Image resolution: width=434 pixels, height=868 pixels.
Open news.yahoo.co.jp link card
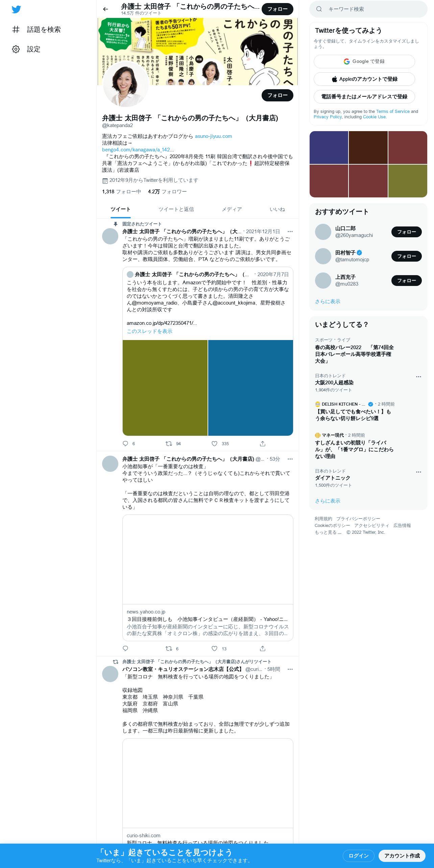click(x=208, y=578)
